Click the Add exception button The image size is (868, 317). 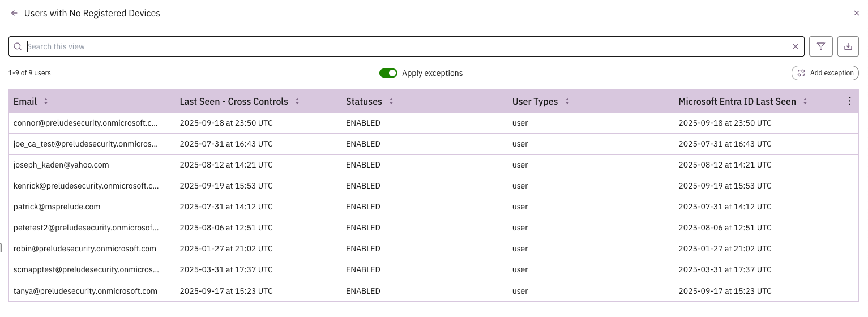coord(826,73)
